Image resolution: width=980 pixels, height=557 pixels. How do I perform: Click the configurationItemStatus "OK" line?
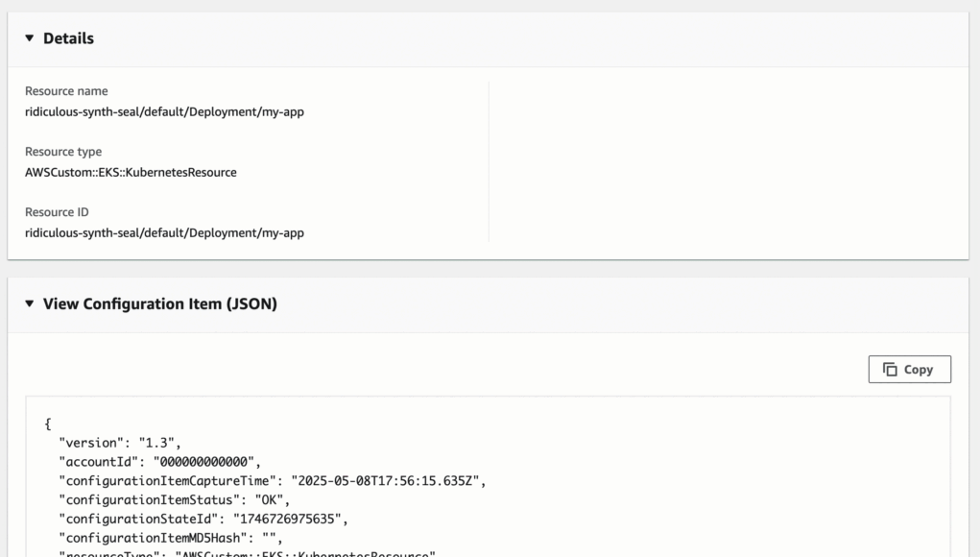pyautogui.click(x=174, y=500)
